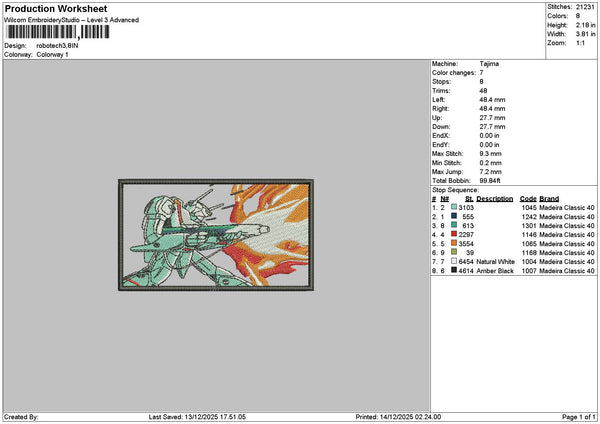
Task: Click the 'Production Worksheet' title
Action: click(x=56, y=9)
